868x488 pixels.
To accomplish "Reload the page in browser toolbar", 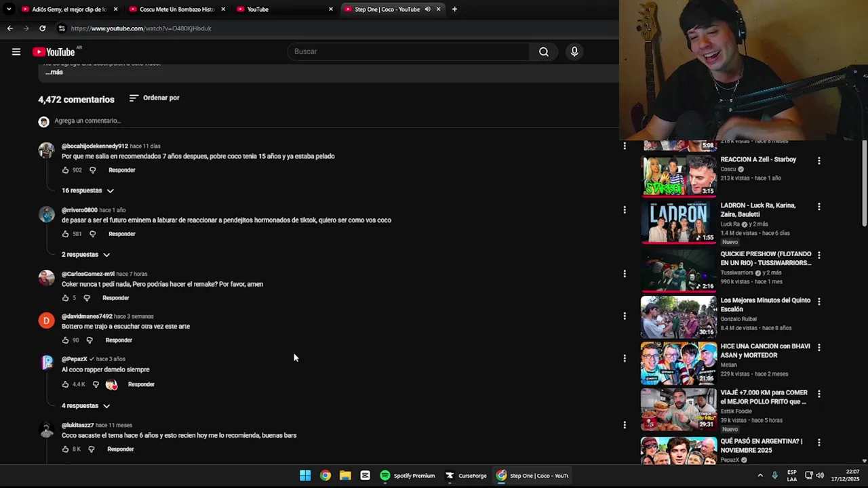I will pyautogui.click(x=42, y=28).
